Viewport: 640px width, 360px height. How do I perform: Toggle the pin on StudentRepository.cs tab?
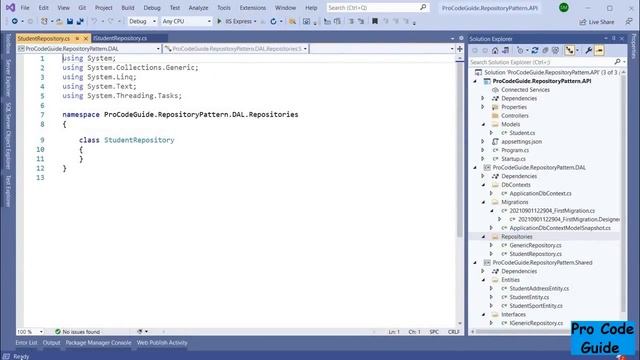[77, 38]
